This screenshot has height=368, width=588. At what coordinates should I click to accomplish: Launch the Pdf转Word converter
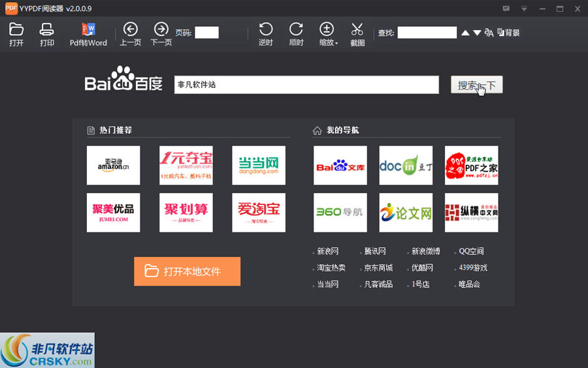tap(88, 34)
